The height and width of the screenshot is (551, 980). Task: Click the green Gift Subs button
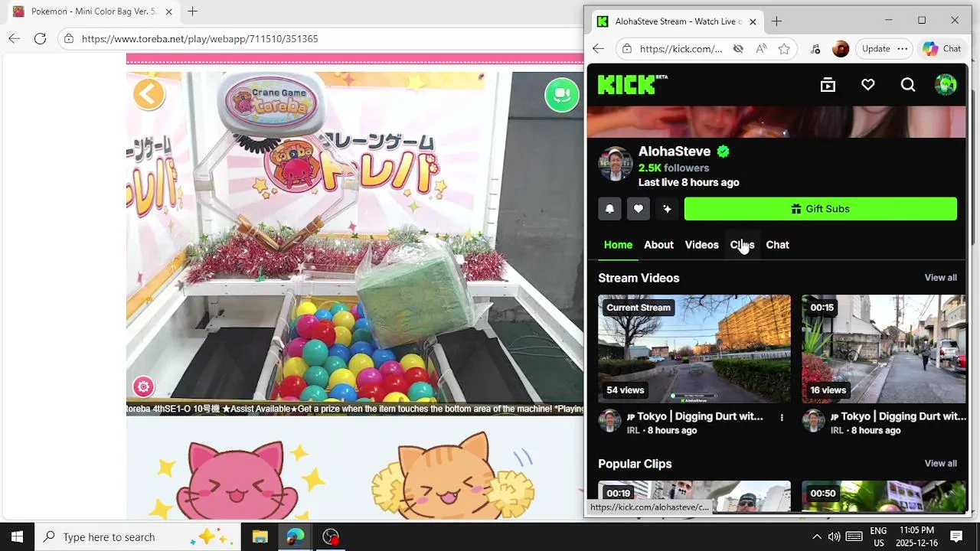(821, 209)
